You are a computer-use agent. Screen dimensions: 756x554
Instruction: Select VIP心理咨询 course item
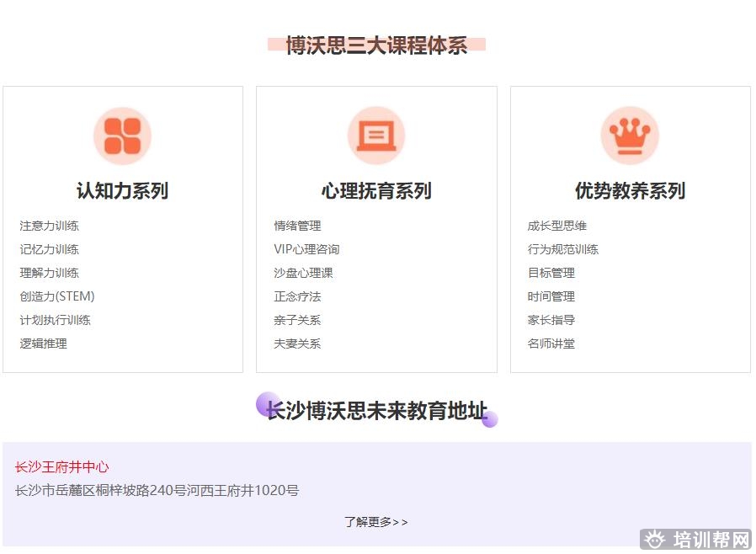coord(306,249)
